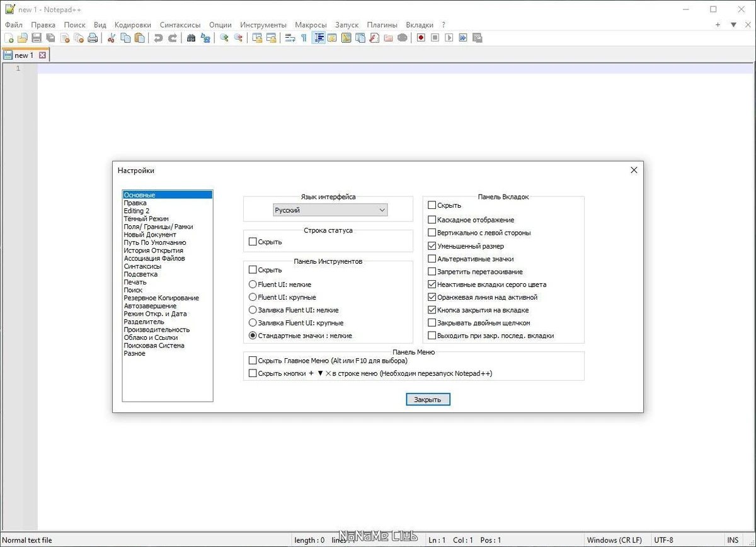Toggle the Word Wrap toolbar icon

[290, 38]
